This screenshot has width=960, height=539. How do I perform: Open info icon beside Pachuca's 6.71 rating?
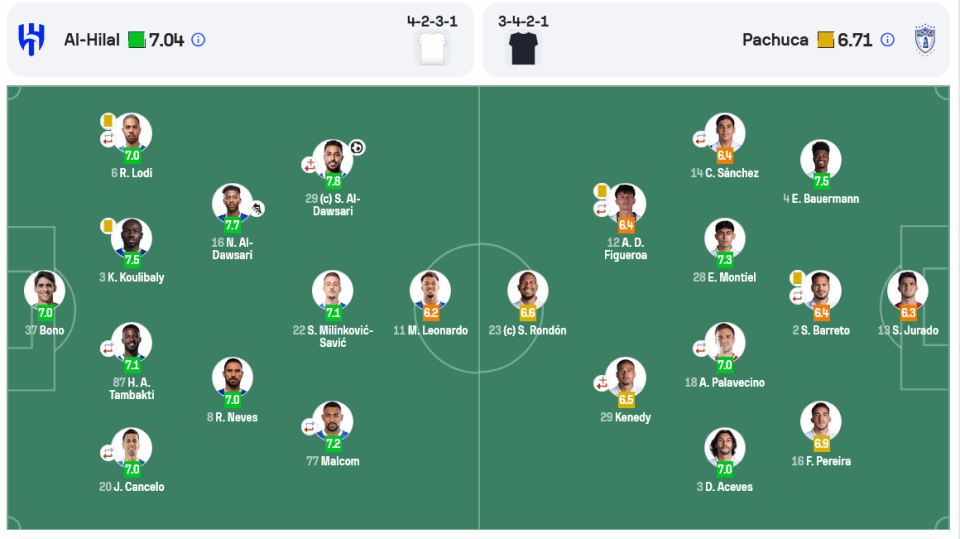pyautogui.click(x=887, y=40)
